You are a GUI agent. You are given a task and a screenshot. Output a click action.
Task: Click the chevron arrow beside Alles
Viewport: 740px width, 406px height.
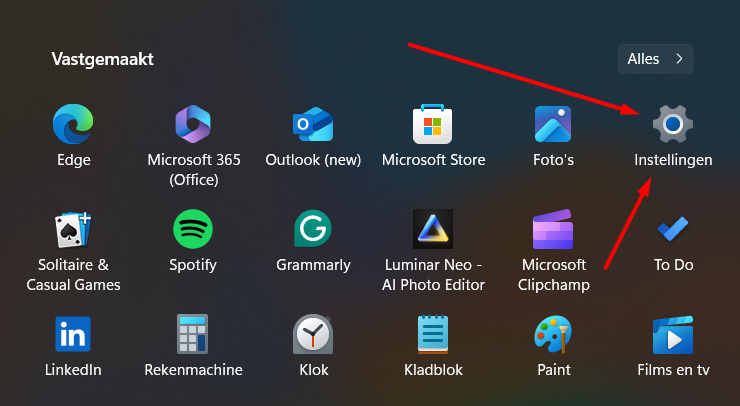tap(679, 59)
